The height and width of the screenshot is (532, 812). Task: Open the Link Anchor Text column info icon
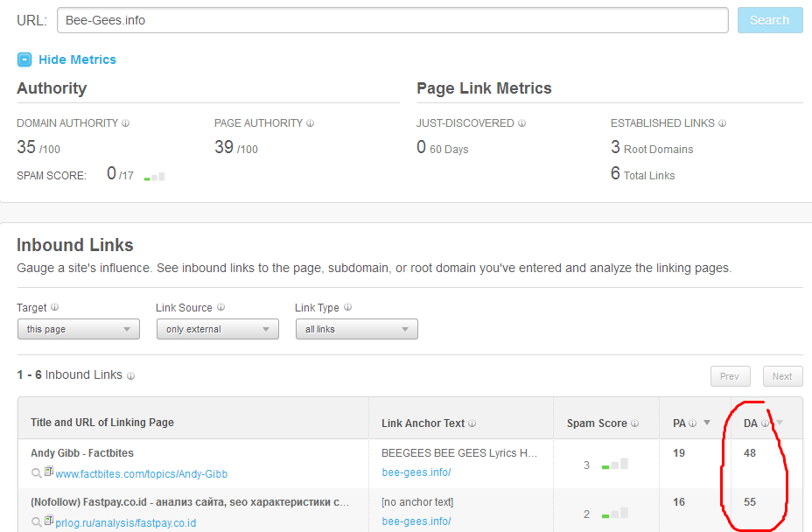click(x=472, y=423)
